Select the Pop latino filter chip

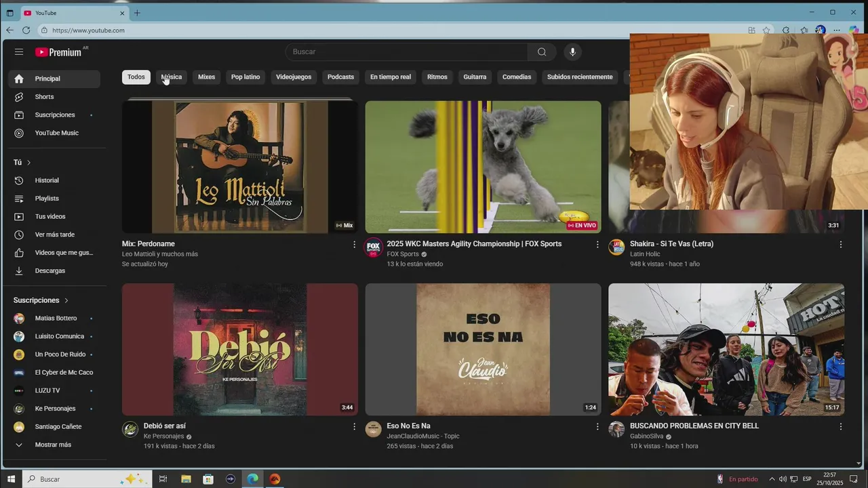pos(245,77)
